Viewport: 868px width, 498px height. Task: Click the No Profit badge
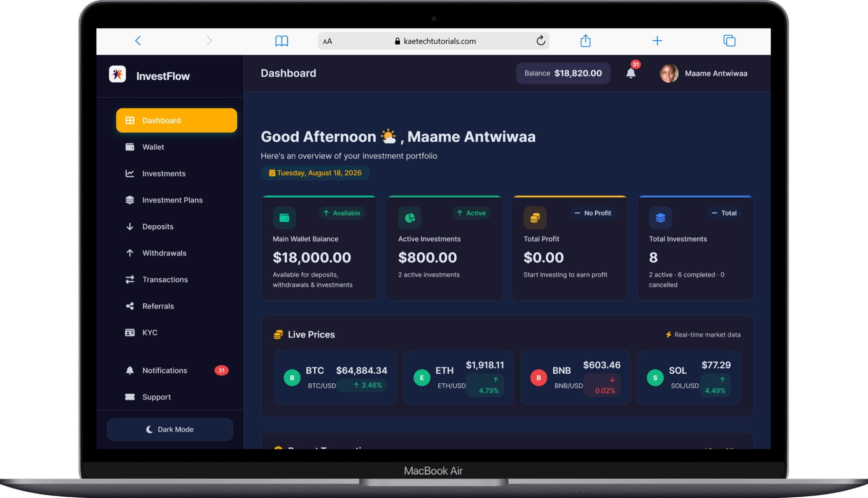click(593, 213)
